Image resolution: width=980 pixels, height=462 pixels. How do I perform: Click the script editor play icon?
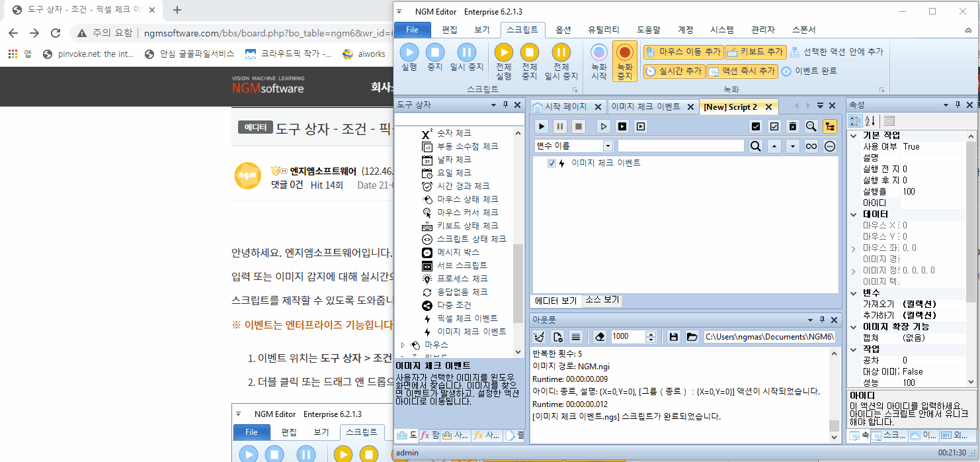(x=542, y=126)
